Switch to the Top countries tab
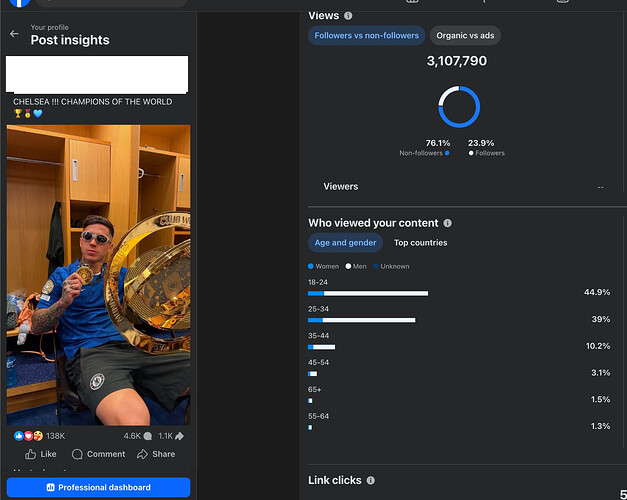627x500 pixels. click(x=420, y=243)
